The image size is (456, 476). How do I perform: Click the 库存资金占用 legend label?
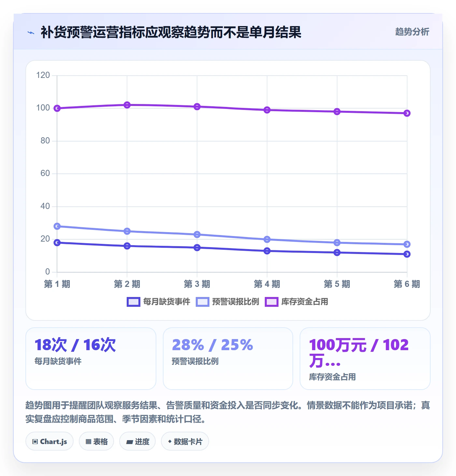click(305, 302)
